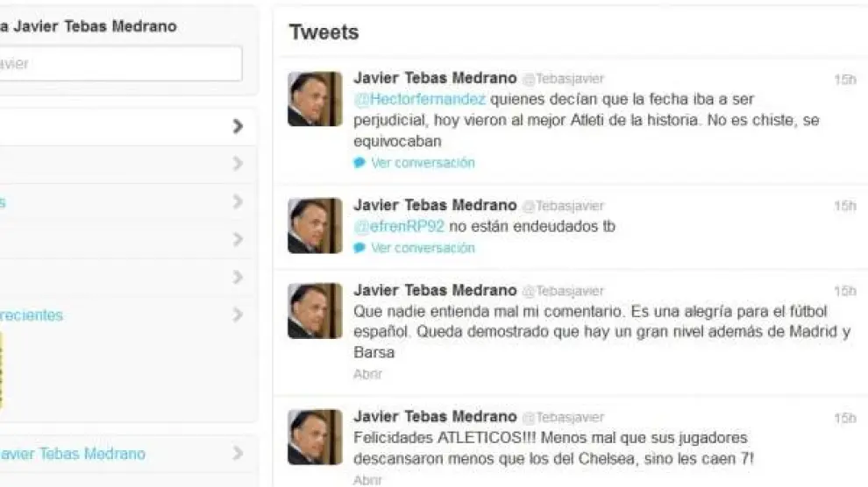Click 'Abrir' under the 'Que nadie entienda' tweet

click(368, 374)
